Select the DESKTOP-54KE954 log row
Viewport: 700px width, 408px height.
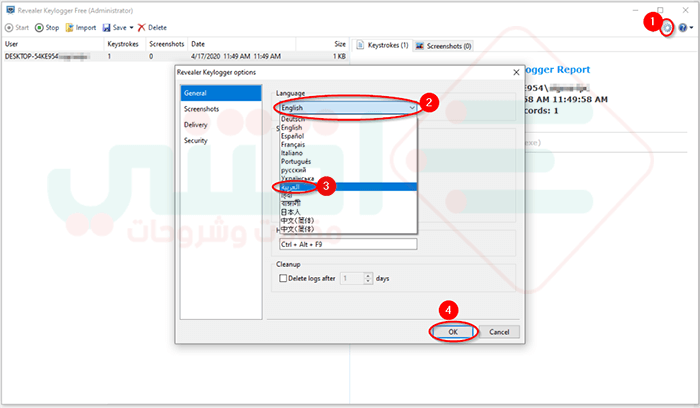tap(175, 56)
